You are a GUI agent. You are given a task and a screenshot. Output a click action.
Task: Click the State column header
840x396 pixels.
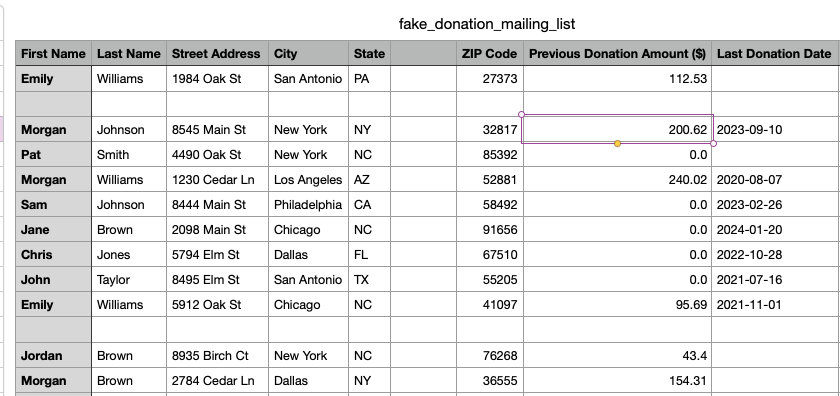(370, 54)
